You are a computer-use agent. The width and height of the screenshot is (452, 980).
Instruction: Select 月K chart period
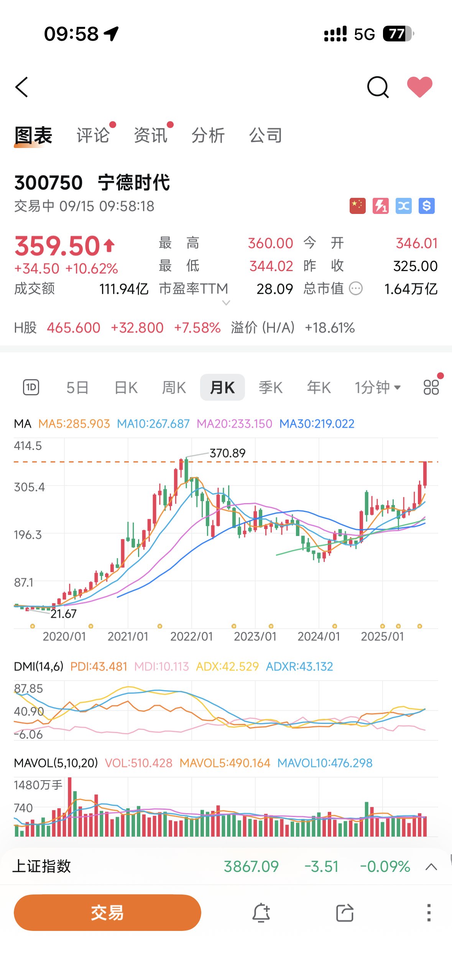222,387
